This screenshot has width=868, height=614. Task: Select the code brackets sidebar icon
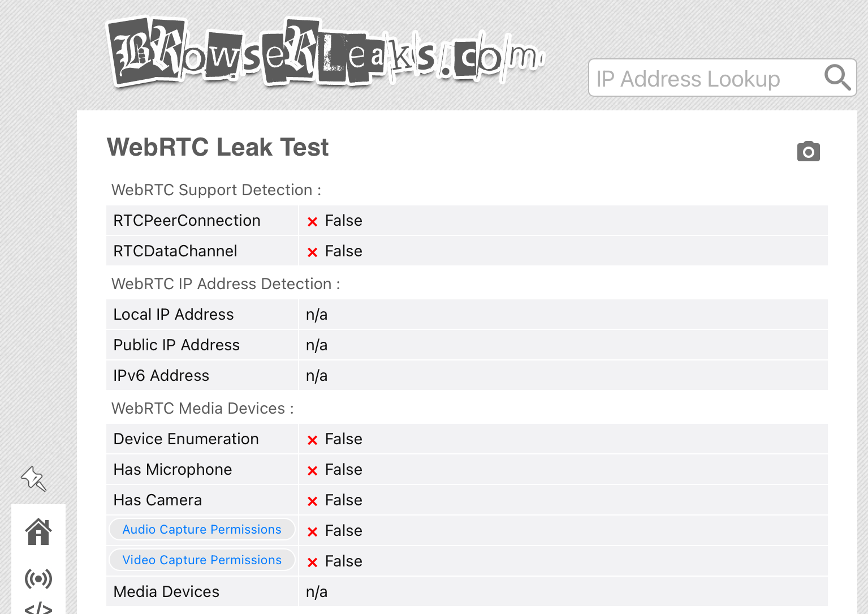38,608
